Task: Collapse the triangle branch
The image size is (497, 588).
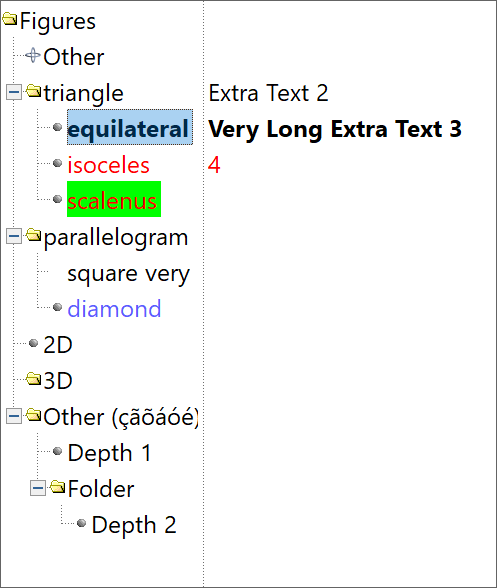Action: pyautogui.click(x=14, y=92)
